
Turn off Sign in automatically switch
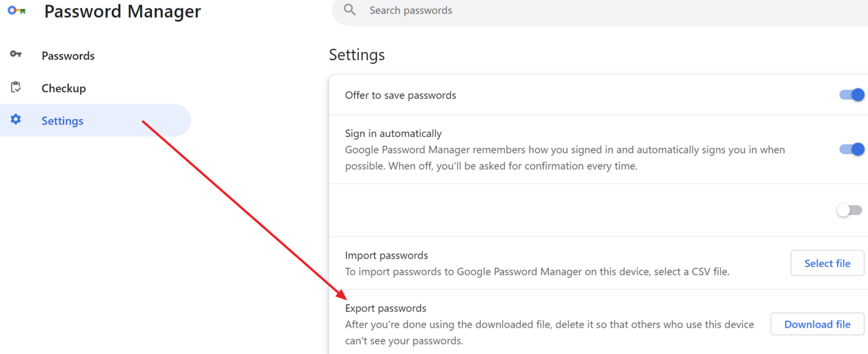tap(852, 149)
